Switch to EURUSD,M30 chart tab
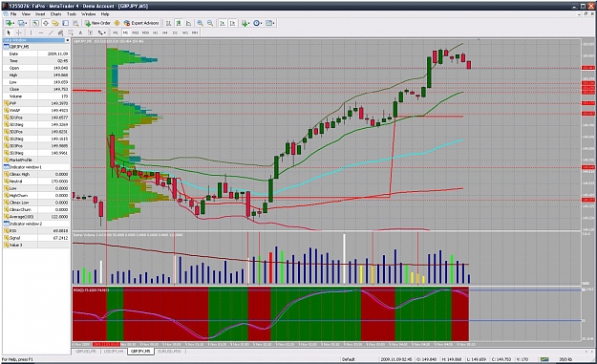Screen dimensions: 597x364 coord(169,351)
